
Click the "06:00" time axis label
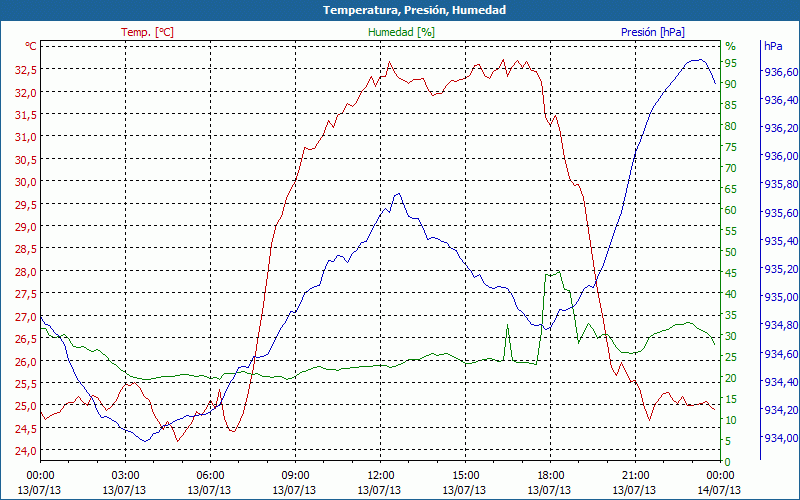[x=210, y=476]
